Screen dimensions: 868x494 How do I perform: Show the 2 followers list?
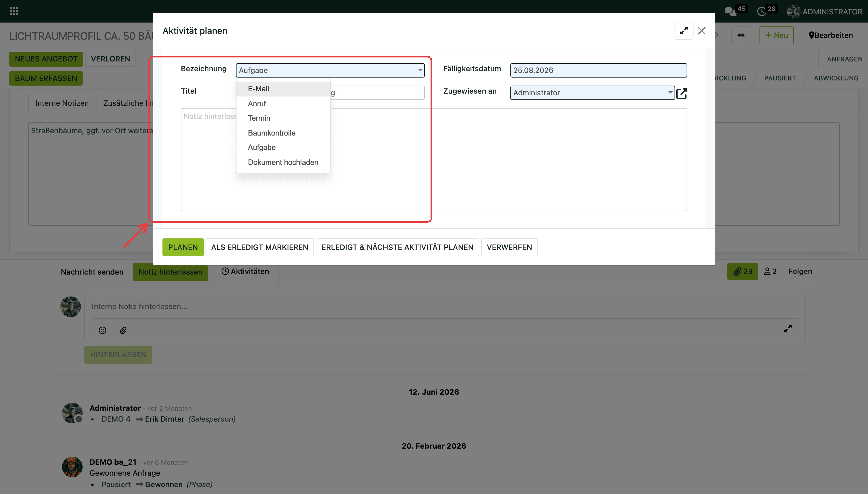770,271
